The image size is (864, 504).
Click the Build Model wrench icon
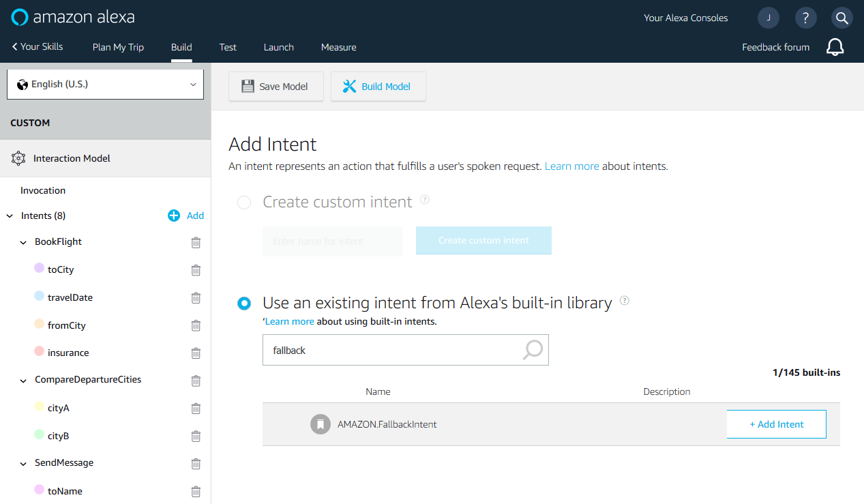click(349, 86)
